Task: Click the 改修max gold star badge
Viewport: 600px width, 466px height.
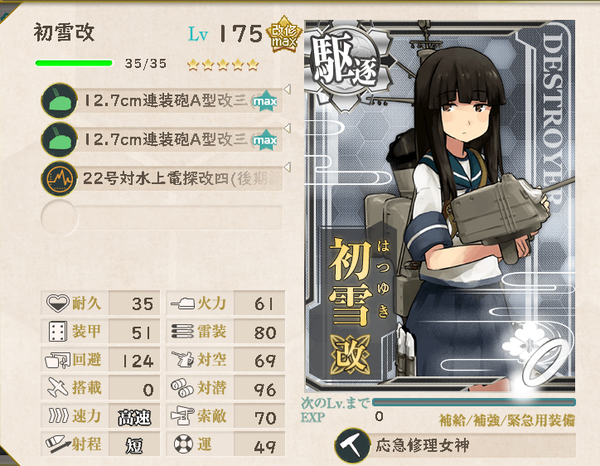Action: click(284, 34)
